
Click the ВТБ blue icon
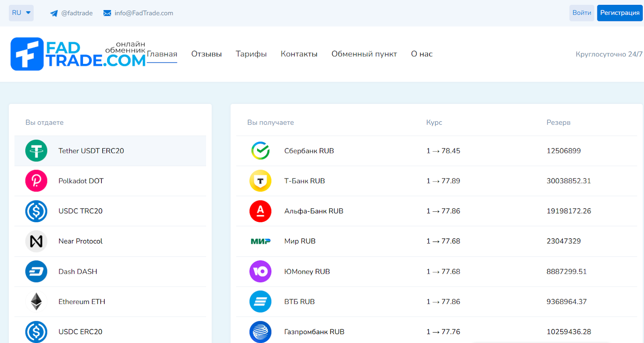(x=260, y=302)
